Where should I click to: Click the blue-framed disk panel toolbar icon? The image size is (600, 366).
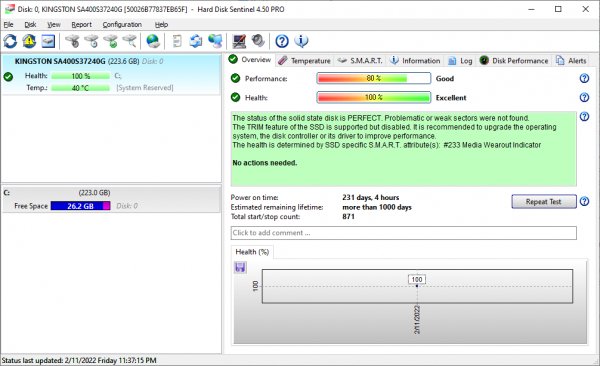pos(48,41)
